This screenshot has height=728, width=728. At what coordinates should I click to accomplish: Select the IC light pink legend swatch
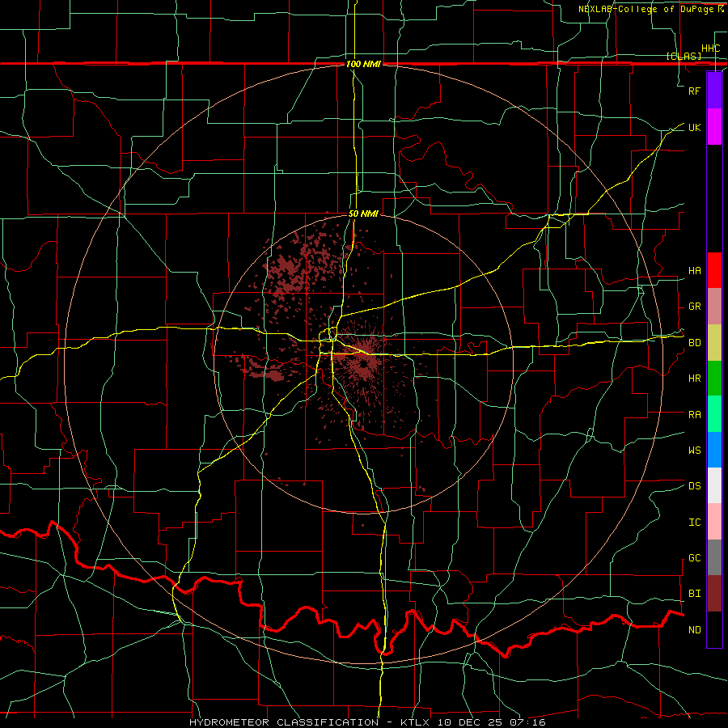pos(714,522)
